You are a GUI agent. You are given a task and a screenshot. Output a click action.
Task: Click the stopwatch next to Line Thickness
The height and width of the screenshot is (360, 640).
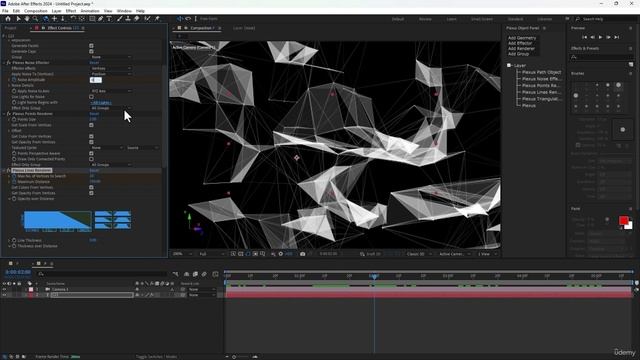pos(14,240)
